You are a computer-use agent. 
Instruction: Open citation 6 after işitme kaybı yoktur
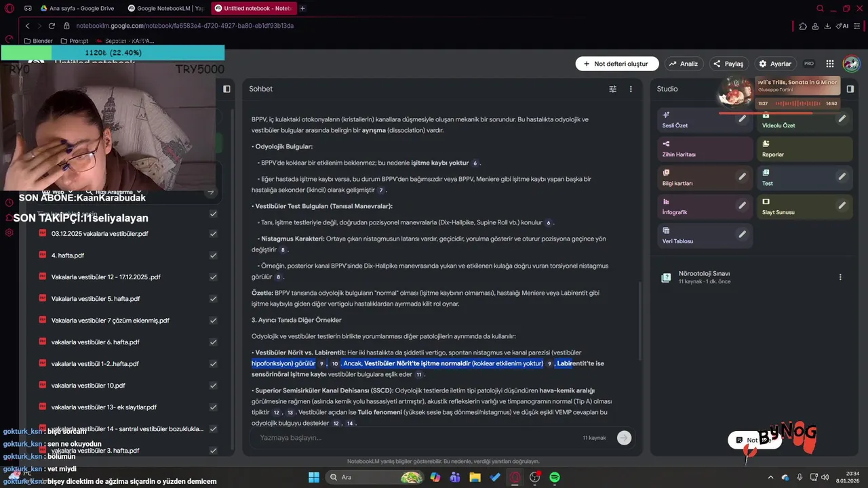(x=475, y=163)
